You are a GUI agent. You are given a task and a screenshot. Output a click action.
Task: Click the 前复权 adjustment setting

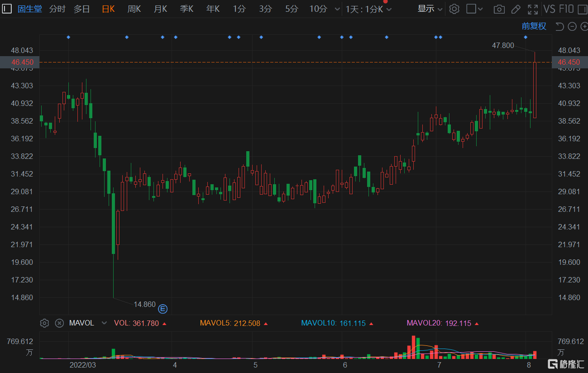click(534, 26)
